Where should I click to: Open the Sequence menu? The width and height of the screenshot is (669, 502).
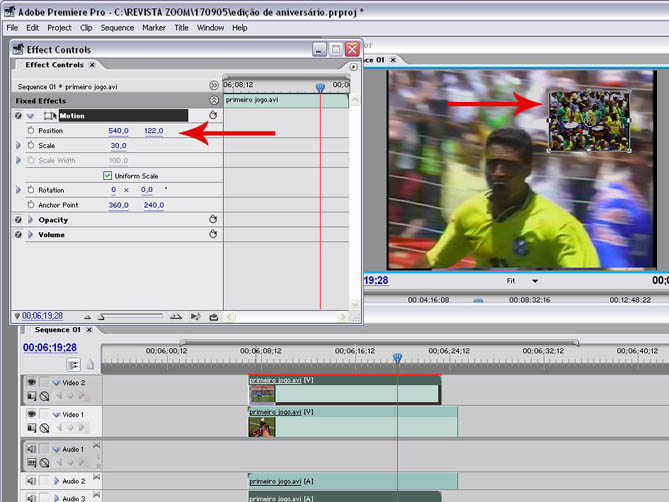point(117,28)
